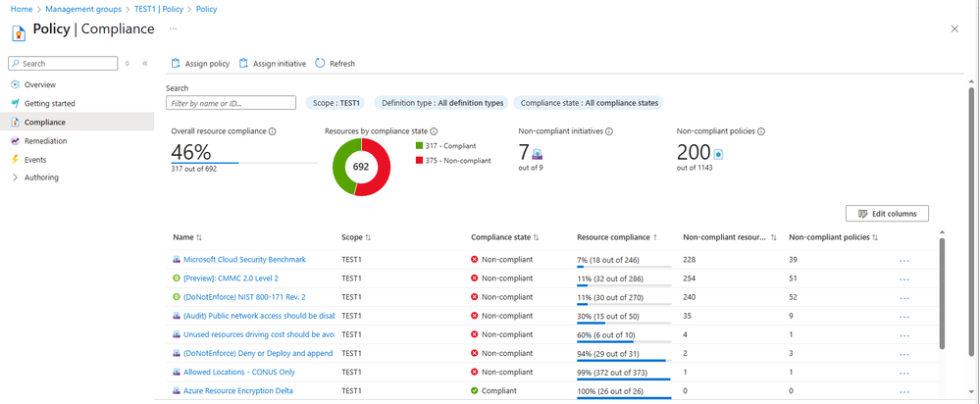Click the Compliance sidebar item

[x=77, y=123]
